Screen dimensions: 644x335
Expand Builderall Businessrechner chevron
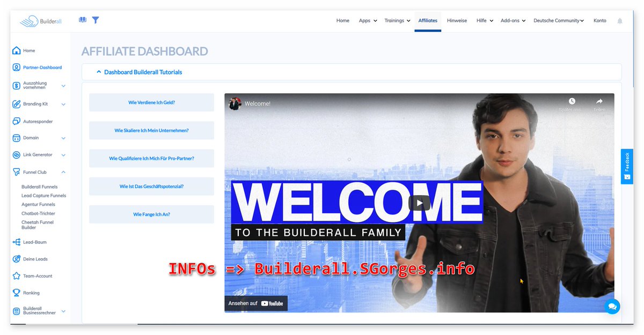pyautogui.click(x=63, y=311)
